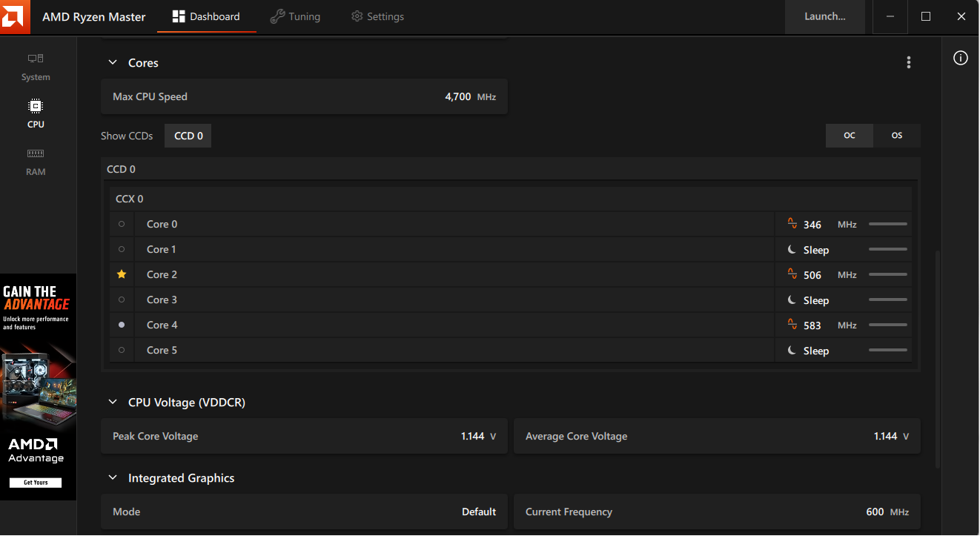
Task: Toggle the CCD 0 show button
Action: [x=188, y=136]
